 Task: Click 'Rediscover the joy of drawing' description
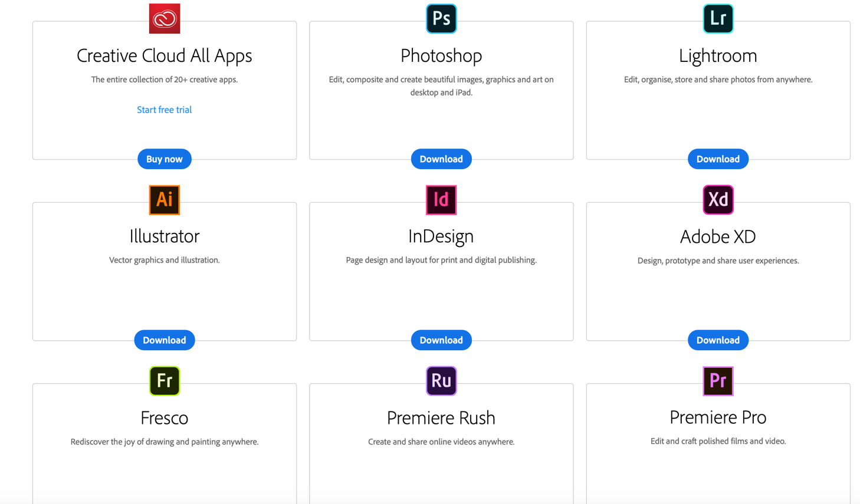point(165,442)
